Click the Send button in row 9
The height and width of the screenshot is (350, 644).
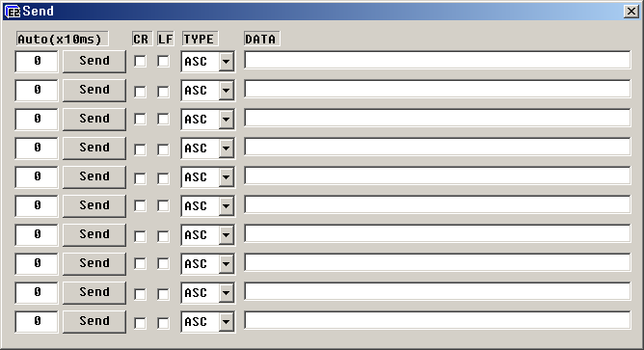pyautogui.click(x=94, y=293)
